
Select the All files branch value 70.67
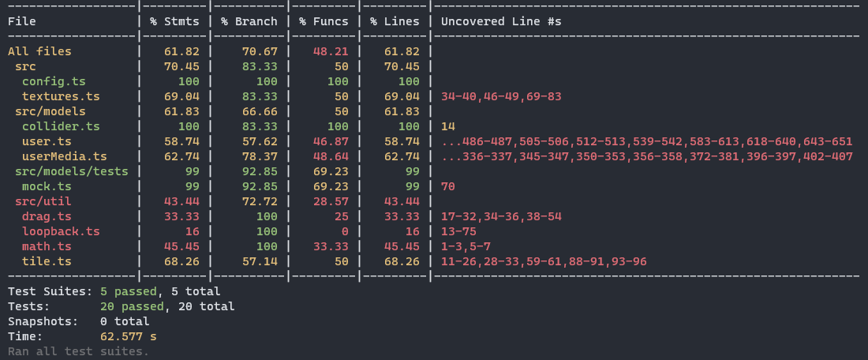(x=260, y=51)
